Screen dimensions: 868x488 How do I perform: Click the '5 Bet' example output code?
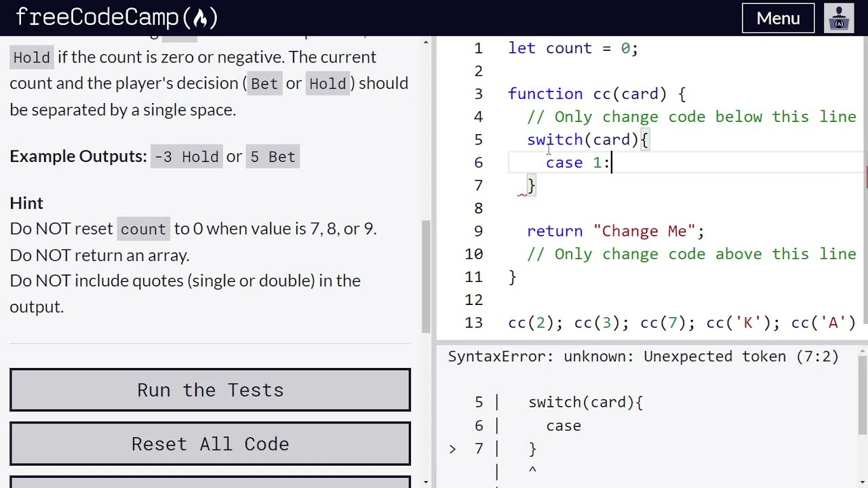[273, 157]
